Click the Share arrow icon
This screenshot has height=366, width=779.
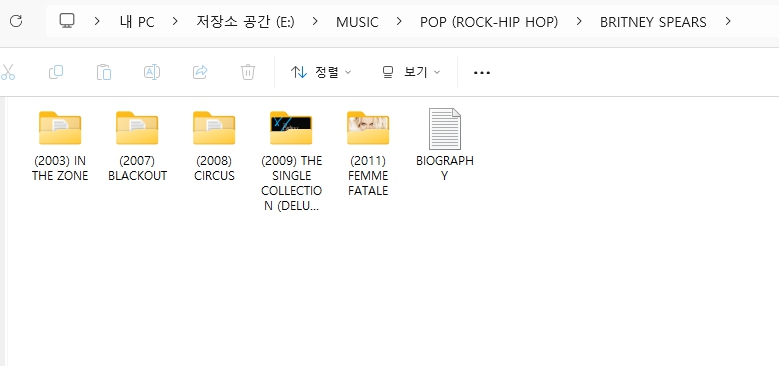coord(200,73)
